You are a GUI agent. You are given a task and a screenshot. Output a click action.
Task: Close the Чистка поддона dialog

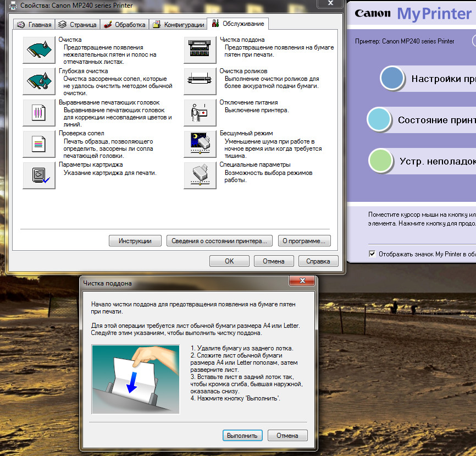point(302,281)
